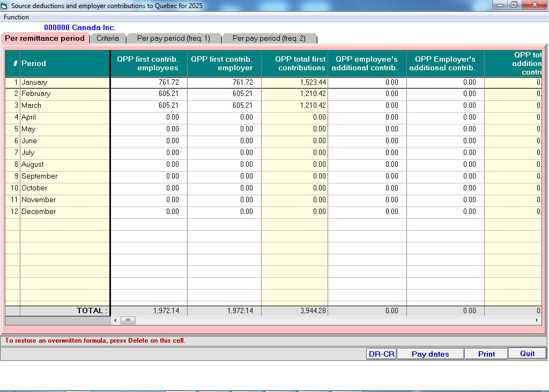Select January's QPP first contrib. employees cell

pyautogui.click(x=149, y=83)
